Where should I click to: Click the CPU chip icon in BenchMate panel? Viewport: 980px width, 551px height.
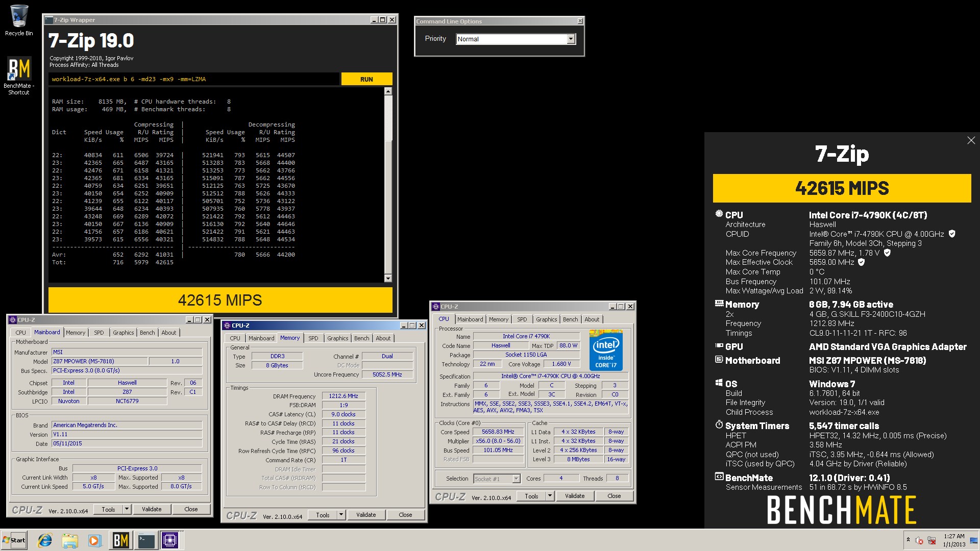point(719,214)
